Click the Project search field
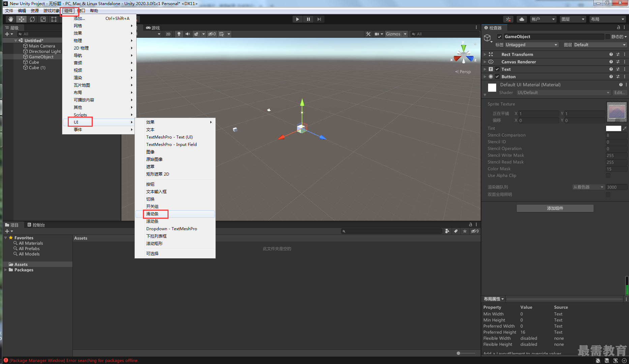This screenshot has width=629, height=364. point(392,231)
